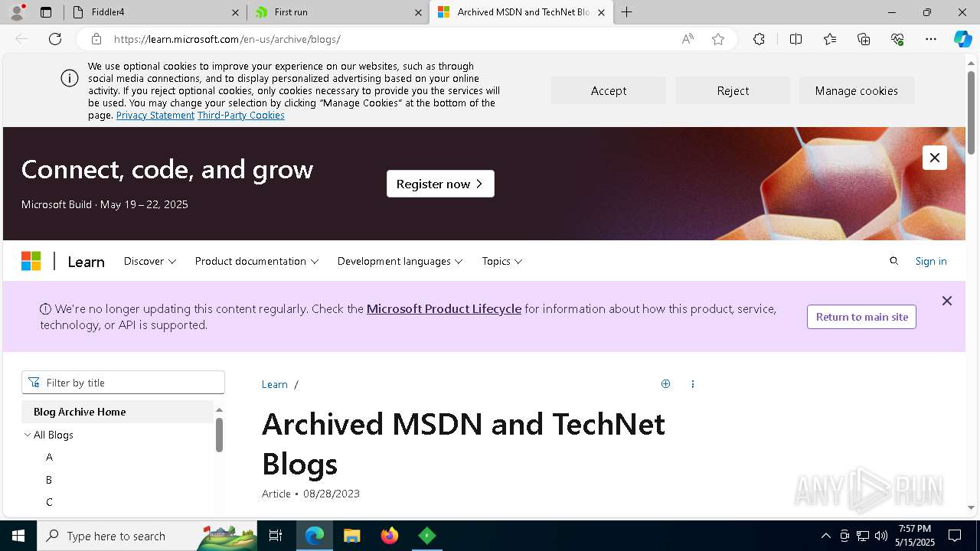Click the Learn breadcrumb link

[x=275, y=384]
